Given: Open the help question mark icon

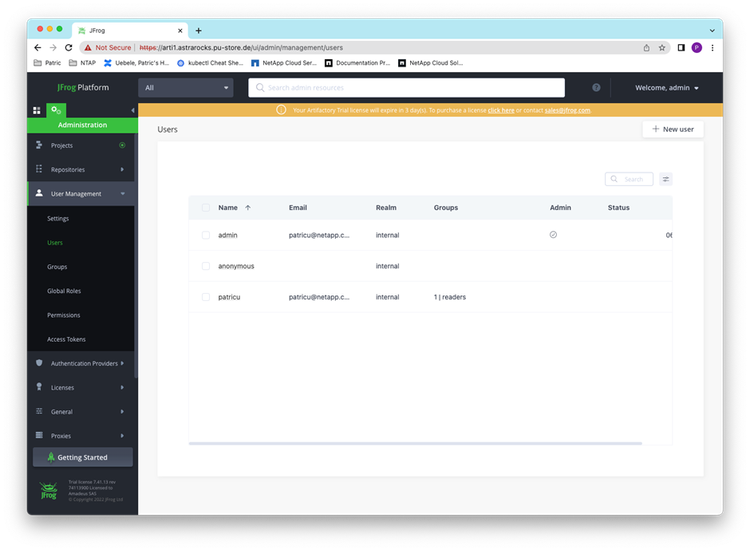Looking at the screenshot, I should click(x=596, y=88).
